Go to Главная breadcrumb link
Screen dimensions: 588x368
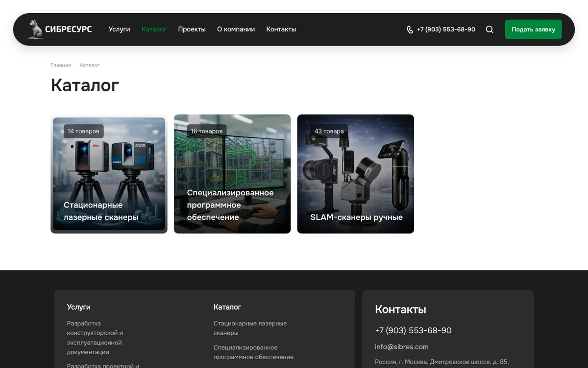tap(61, 65)
